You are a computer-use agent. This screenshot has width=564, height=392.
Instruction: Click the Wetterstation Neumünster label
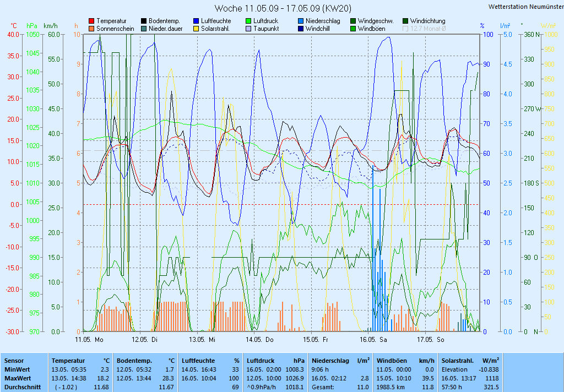coord(525,7)
